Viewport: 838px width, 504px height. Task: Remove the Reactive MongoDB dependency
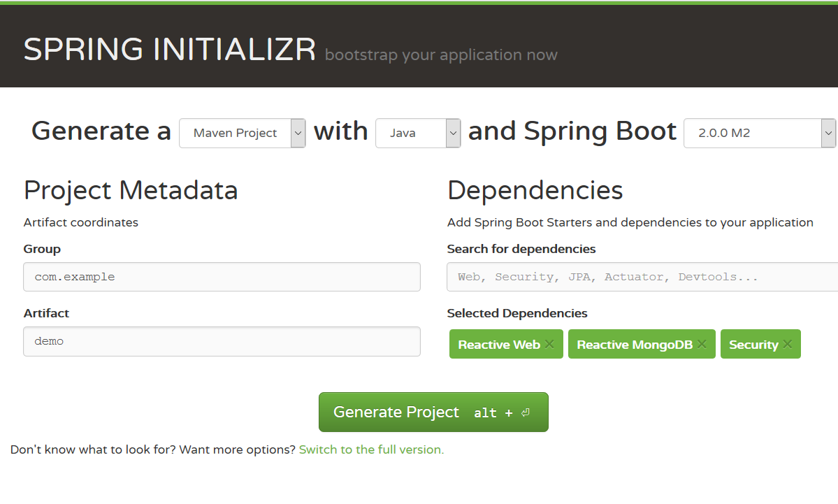(x=701, y=343)
